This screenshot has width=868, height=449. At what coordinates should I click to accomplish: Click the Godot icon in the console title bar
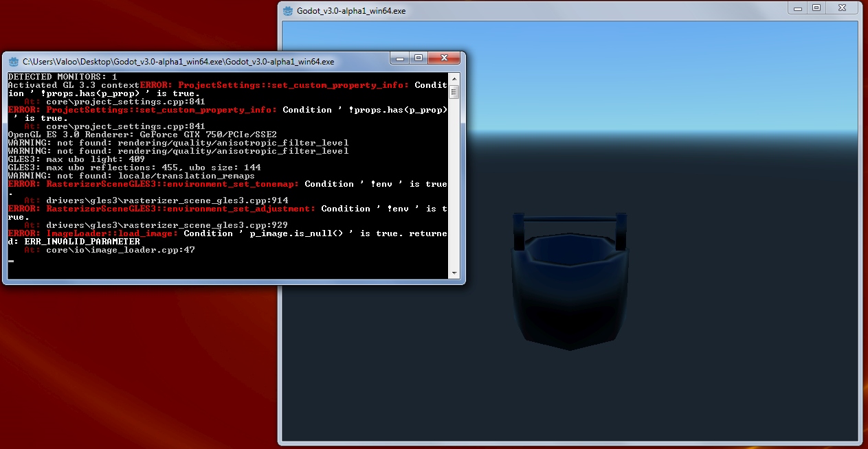coord(14,61)
